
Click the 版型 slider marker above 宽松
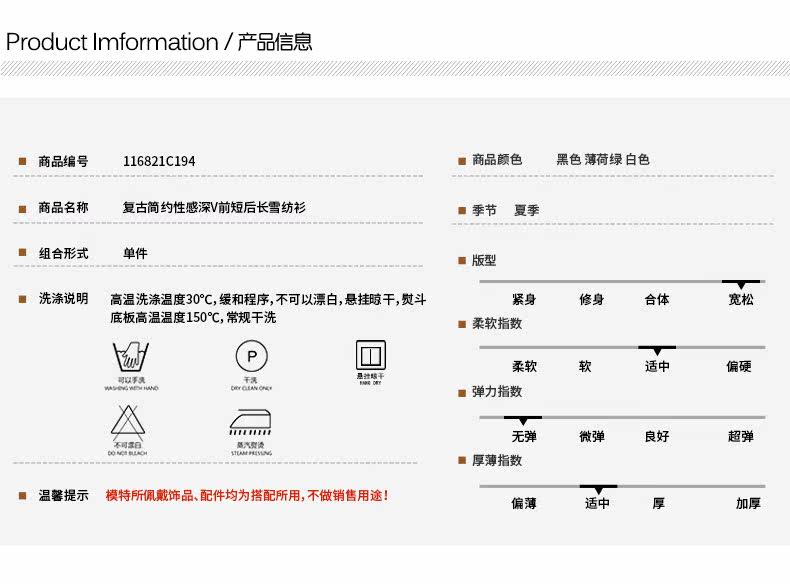(741, 284)
